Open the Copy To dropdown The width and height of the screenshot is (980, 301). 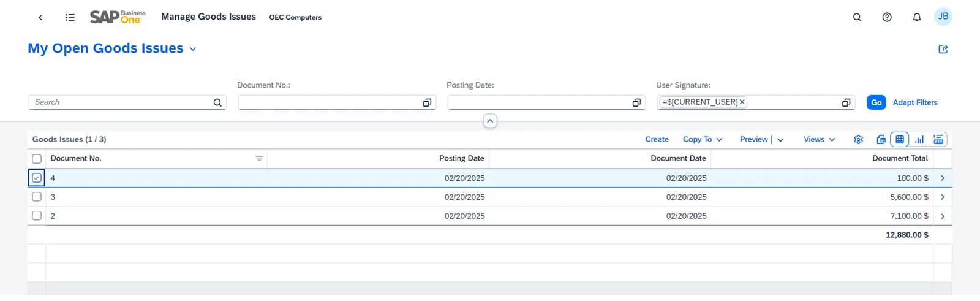click(x=703, y=140)
